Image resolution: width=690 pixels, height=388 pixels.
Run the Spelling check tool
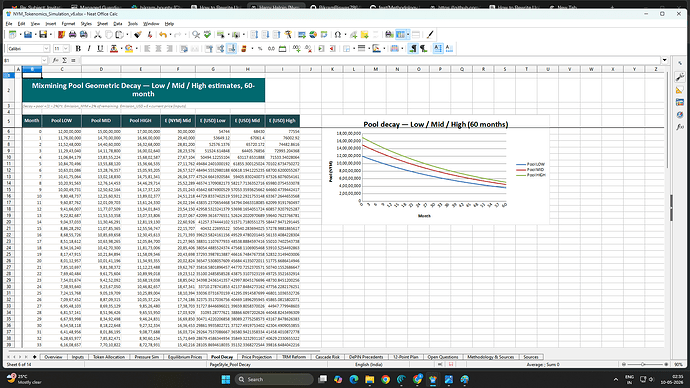tap(207, 34)
